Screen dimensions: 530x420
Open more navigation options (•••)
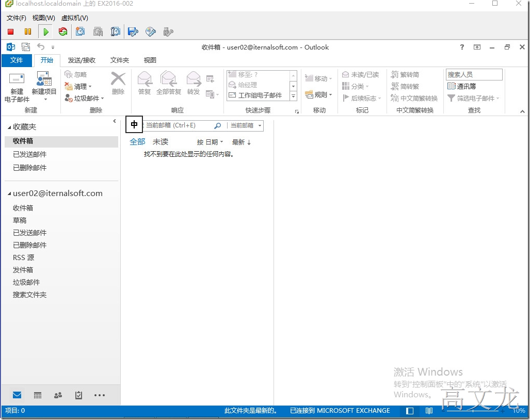coord(100,395)
